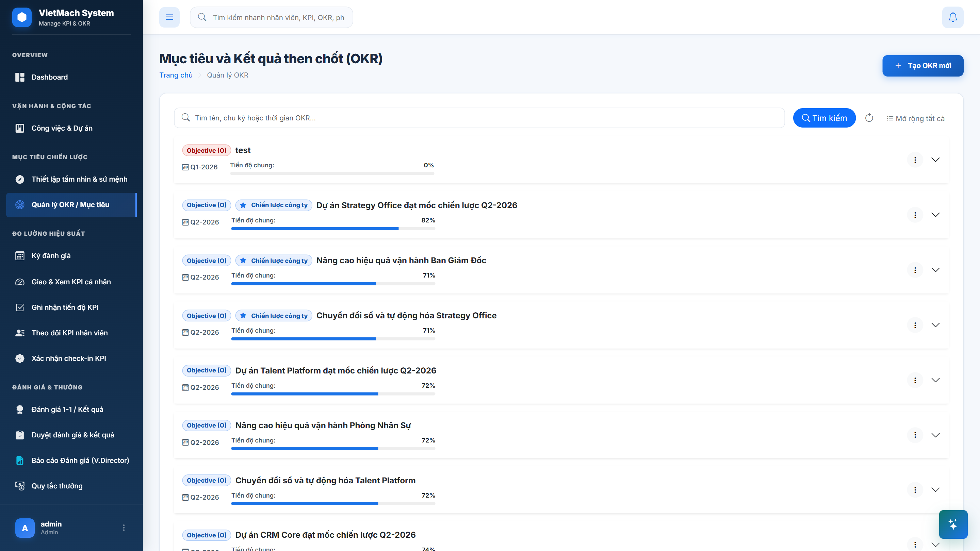980x551 pixels.
Task: Expand Dự án Talent Platform đạt mốc chiến lược
Action: pos(935,380)
